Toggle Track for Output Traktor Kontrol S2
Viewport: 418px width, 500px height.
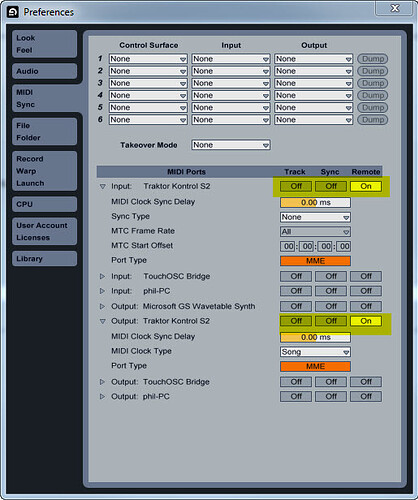pos(296,321)
